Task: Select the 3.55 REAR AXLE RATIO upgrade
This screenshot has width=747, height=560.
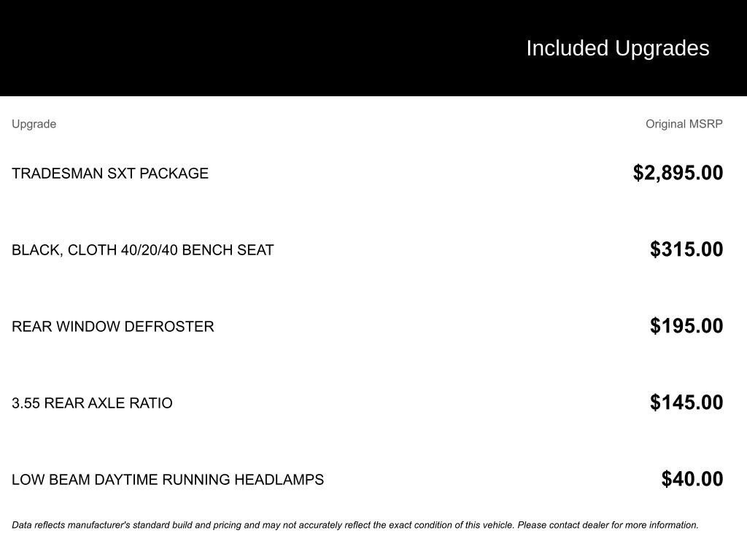Action: click(x=92, y=403)
